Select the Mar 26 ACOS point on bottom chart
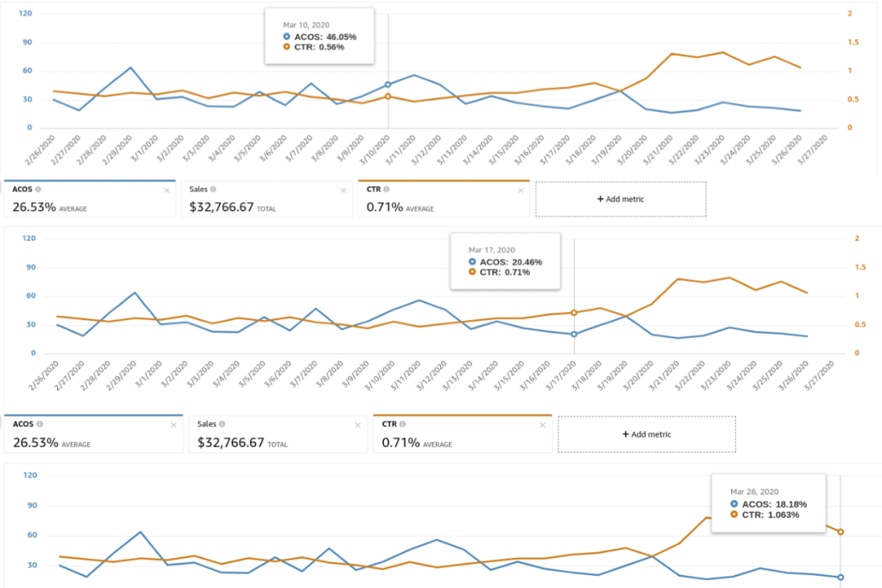This screenshot has height=588, width=882. pyautogui.click(x=840, y=577)
